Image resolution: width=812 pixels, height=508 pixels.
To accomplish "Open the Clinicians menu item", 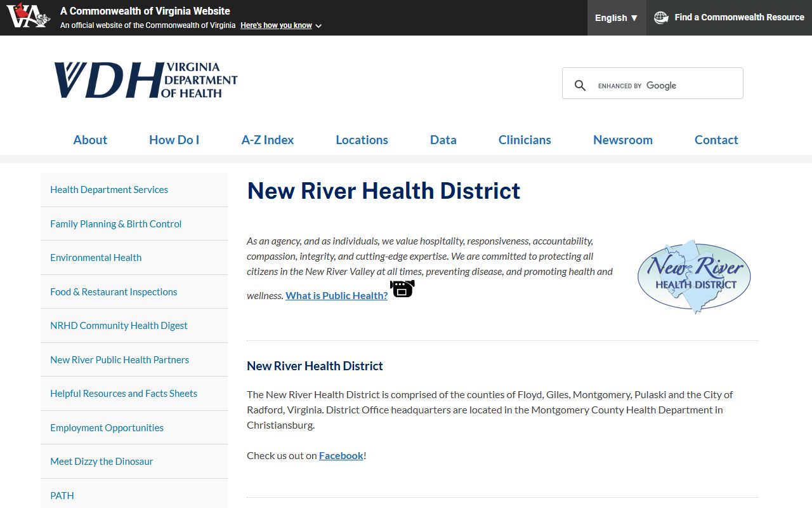I will point(525,140).
